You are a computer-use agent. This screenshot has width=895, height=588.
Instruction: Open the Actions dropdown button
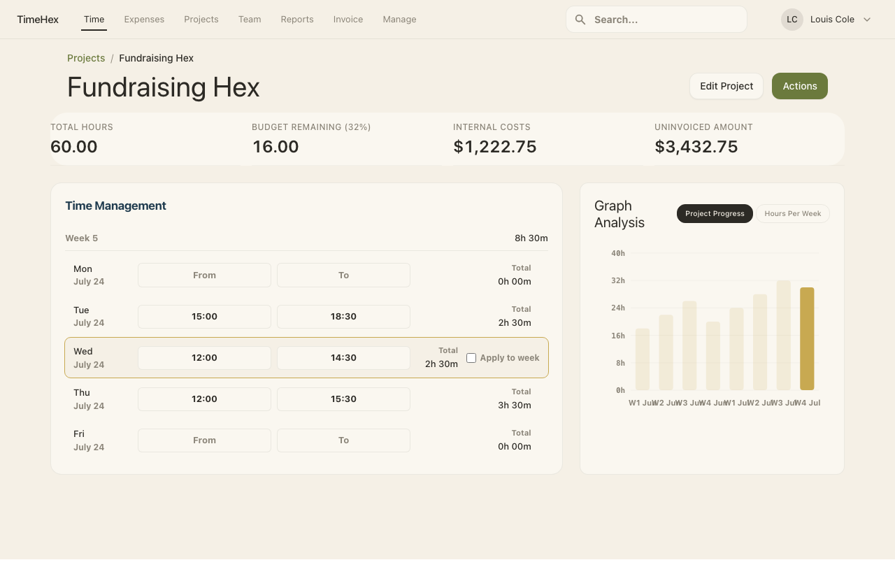(799, 86)
